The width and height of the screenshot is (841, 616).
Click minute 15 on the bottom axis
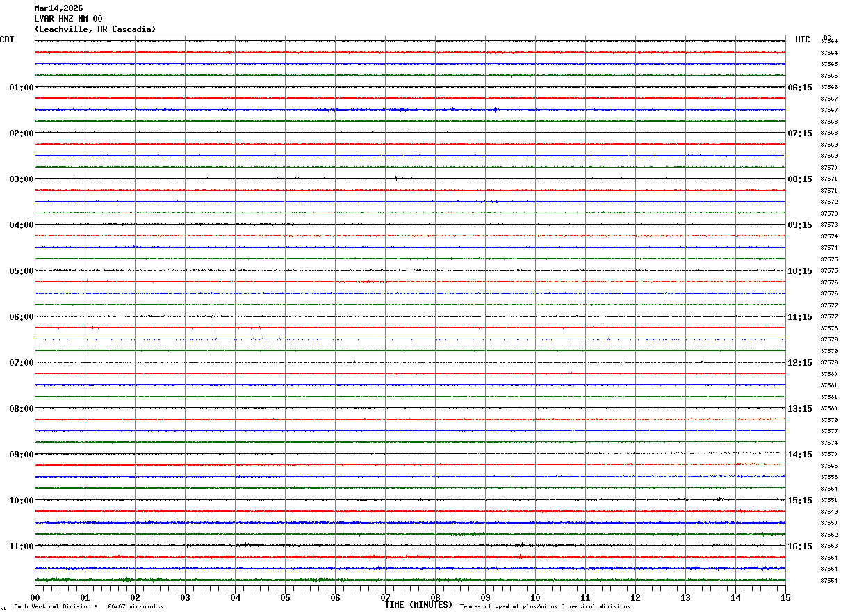(x=785, y=597)
